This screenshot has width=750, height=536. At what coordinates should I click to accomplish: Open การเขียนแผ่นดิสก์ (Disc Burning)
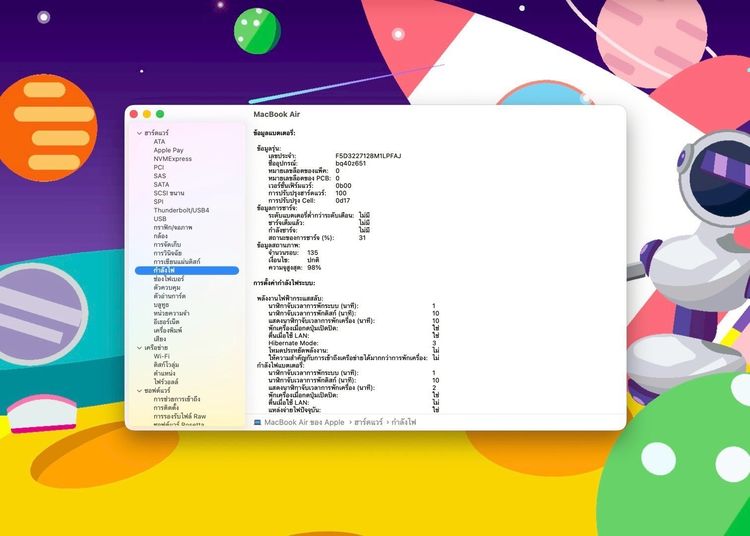(x=177, y=262)
